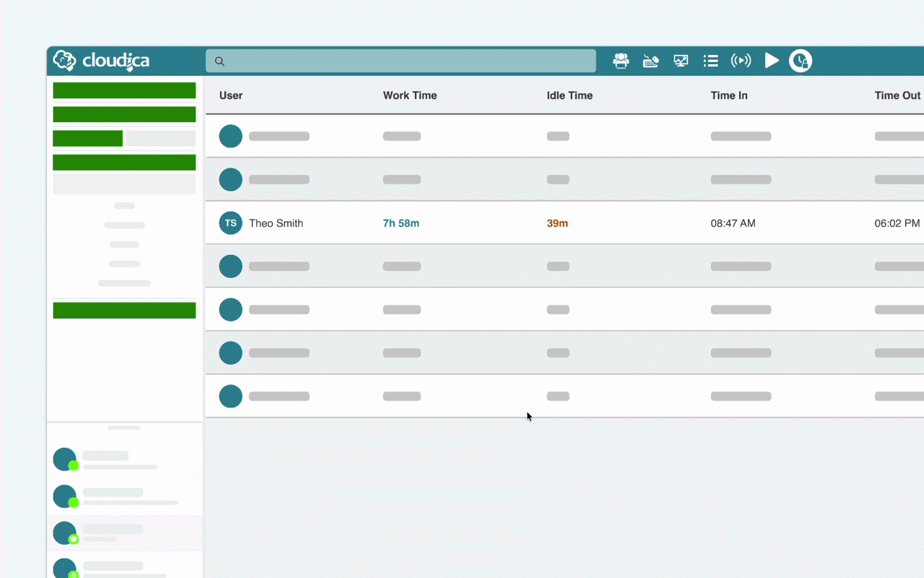Click the Time Out column header
This screenshot has height=578, width=924.
897,95
